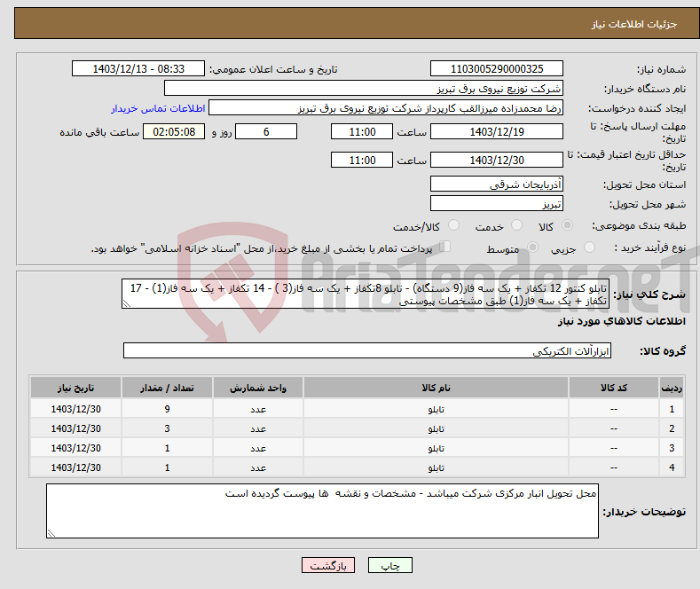This screenshot has width=700, height=589.
Task: Click the response deadline date 1403/12/19
Action: pyautogui.click(x=497, y=131)
